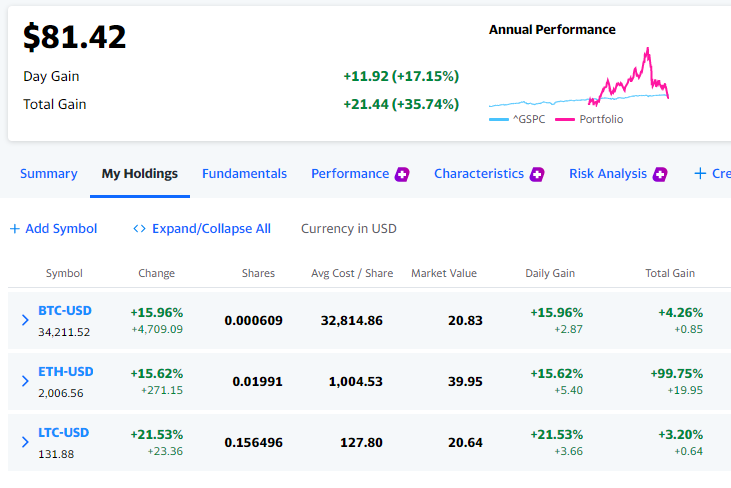Click Expand/Collapse All
This screenshot has width=731, height=488.
[211, 229]
